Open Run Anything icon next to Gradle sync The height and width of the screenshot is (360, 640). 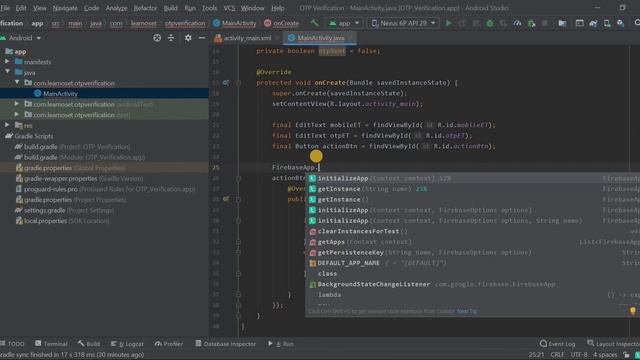tap(579, 23)
